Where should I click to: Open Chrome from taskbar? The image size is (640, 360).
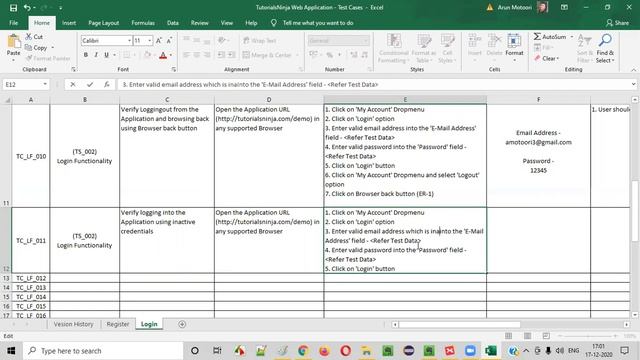click(x=303, y=351)
